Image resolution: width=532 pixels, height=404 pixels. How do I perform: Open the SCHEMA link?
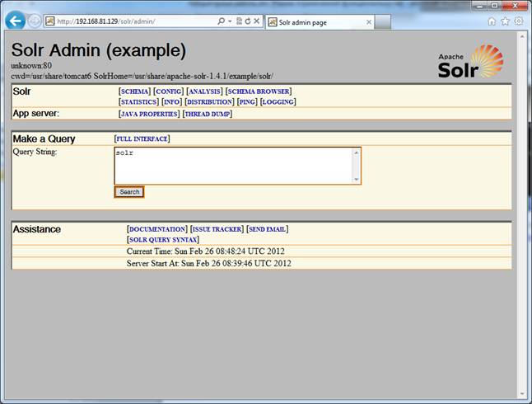click(134, 92)
